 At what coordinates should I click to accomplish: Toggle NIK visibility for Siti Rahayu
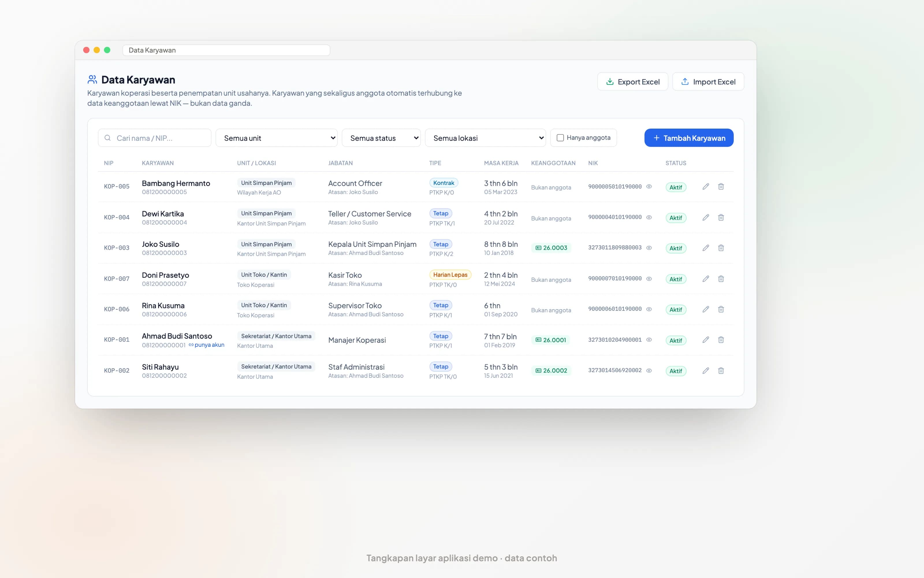click(649, 370)
